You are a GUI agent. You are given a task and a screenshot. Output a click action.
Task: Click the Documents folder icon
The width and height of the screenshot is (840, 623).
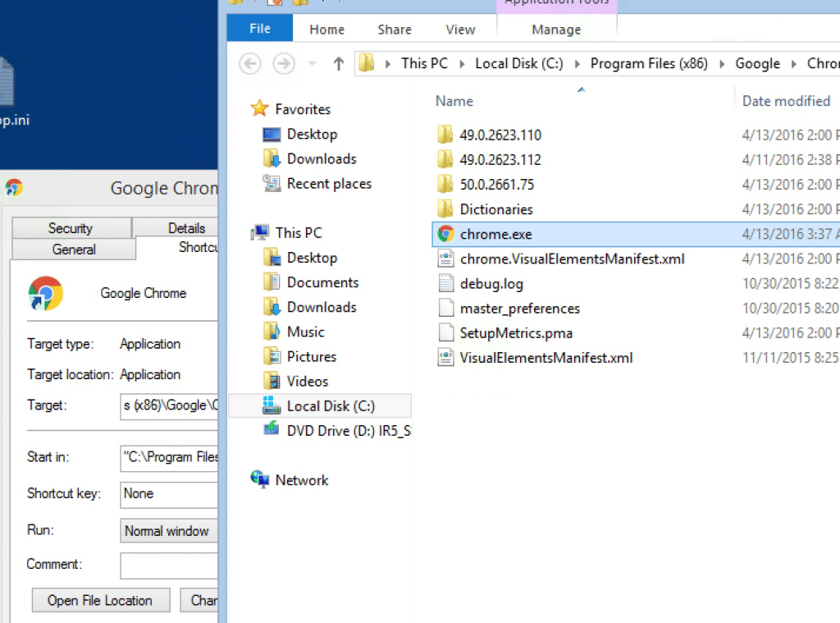tap(272, 282)
